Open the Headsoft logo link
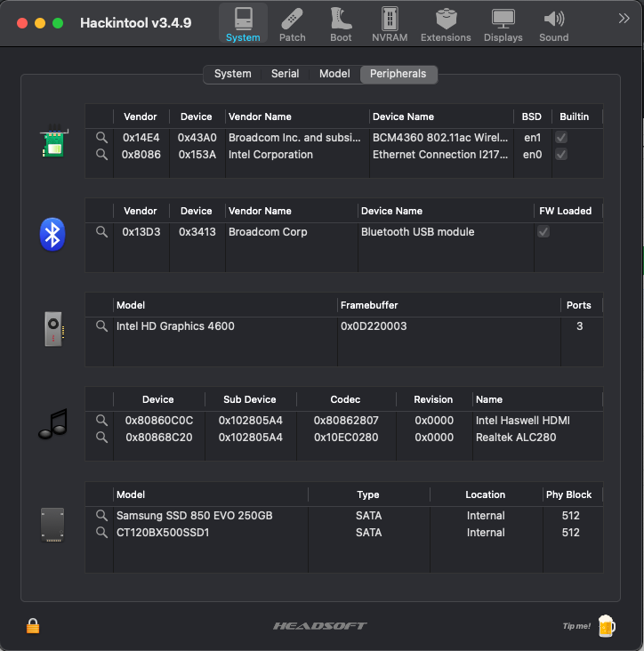The width and height of the screenshot is (644, 651). 320,626
